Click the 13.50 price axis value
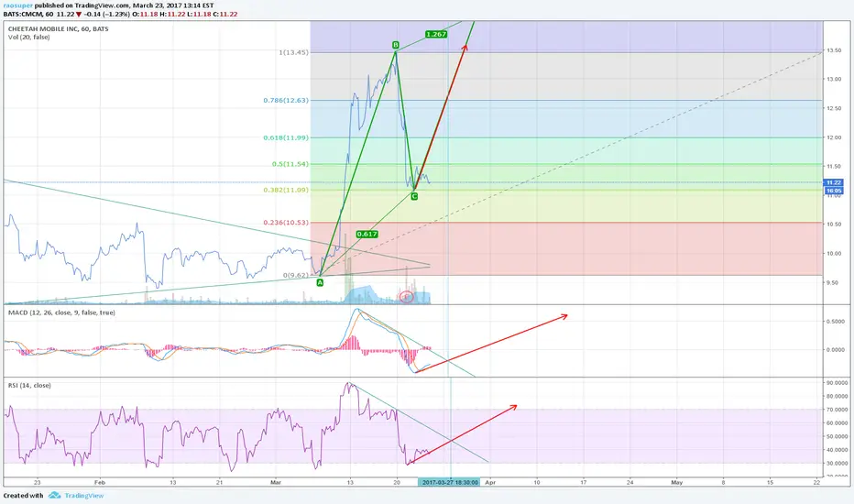The width and height of the screenshot is (854, 504). pyautogui.click(x=834, y=50)
